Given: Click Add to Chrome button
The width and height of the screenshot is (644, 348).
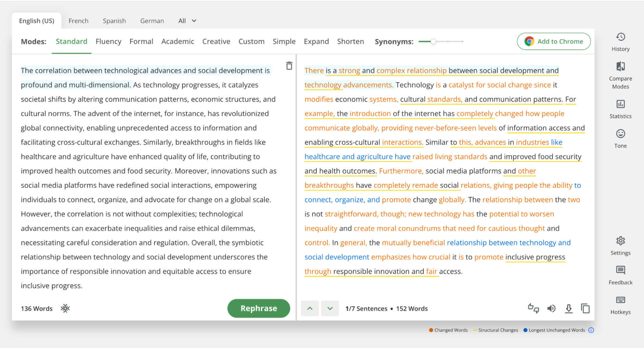Looking at the screenshot, I should coord(553,42).
